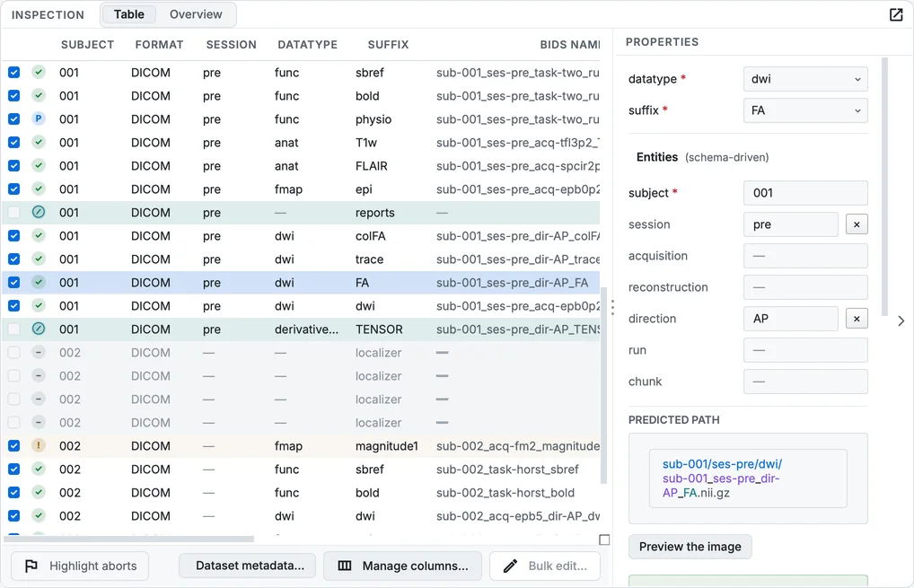Click the excluded status icon in the TENSOR row
914x588 pixels.
click(39, 329)
